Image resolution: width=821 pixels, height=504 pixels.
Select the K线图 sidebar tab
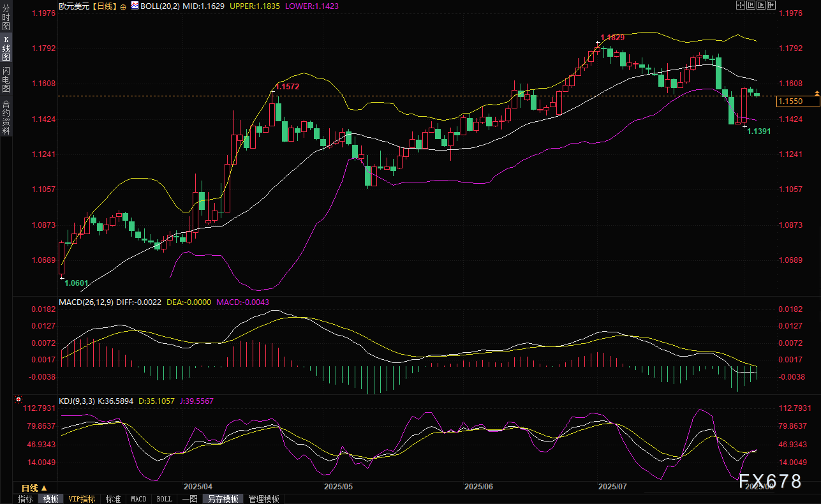(x=6, y=48)
